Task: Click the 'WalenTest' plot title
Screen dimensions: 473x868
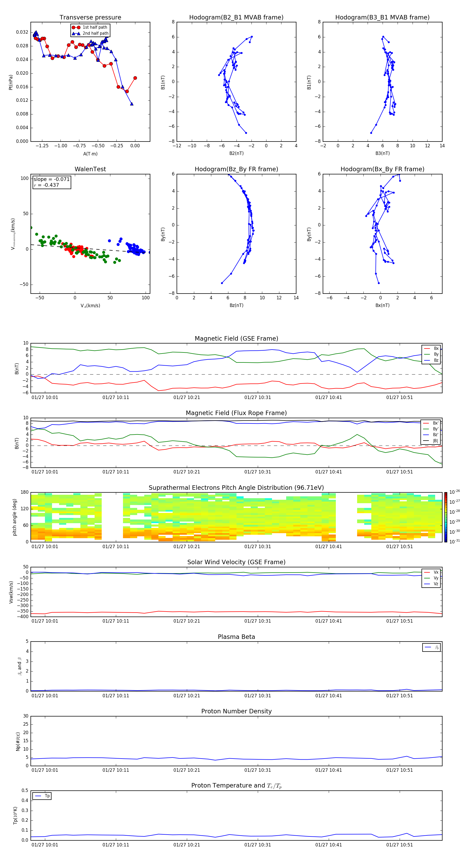Action: [x=90, y=169]
